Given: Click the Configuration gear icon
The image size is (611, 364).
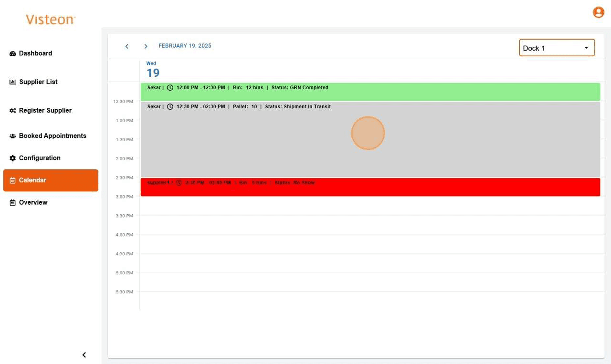Looking at the screenshot, I should click(x=13, y=158).
